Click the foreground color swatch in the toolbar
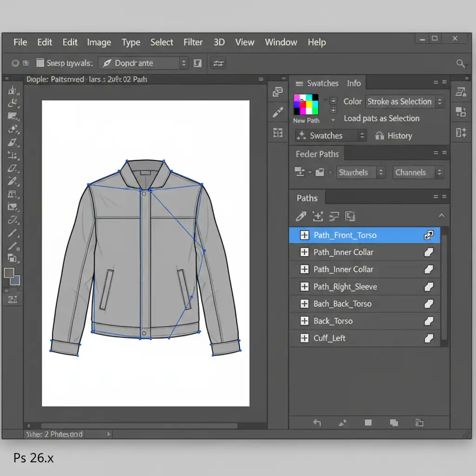 pyautogui.click(x=9, y=273)
